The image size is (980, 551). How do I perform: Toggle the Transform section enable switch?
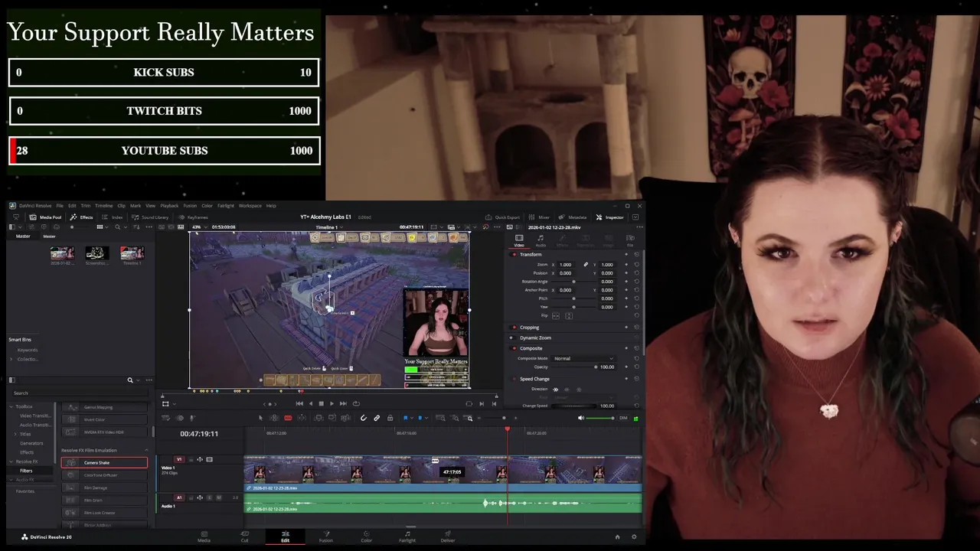pos(514,254)
